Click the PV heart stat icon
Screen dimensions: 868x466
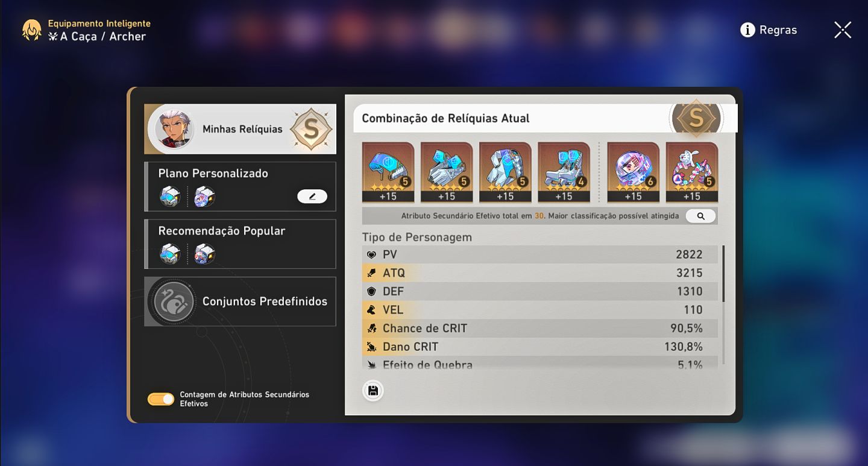click(371, 255)
